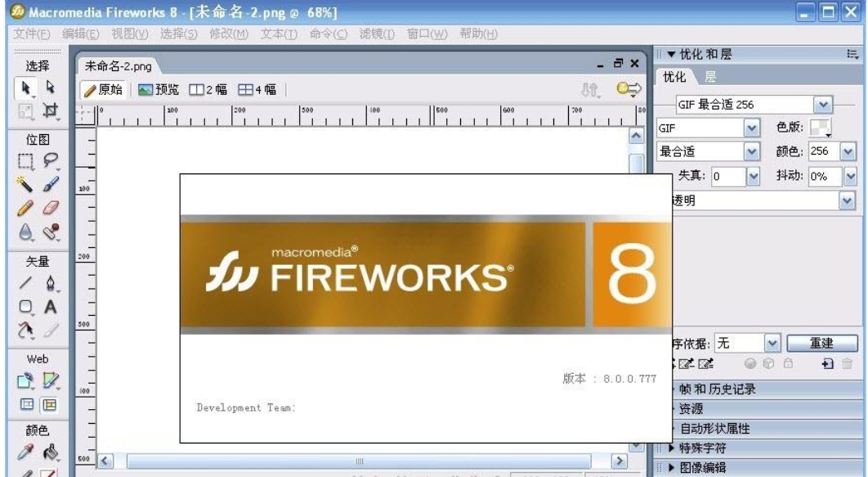Screen dimensions: 868x477
Task: Select the Magic Wand tool
Action: point(25,184)
